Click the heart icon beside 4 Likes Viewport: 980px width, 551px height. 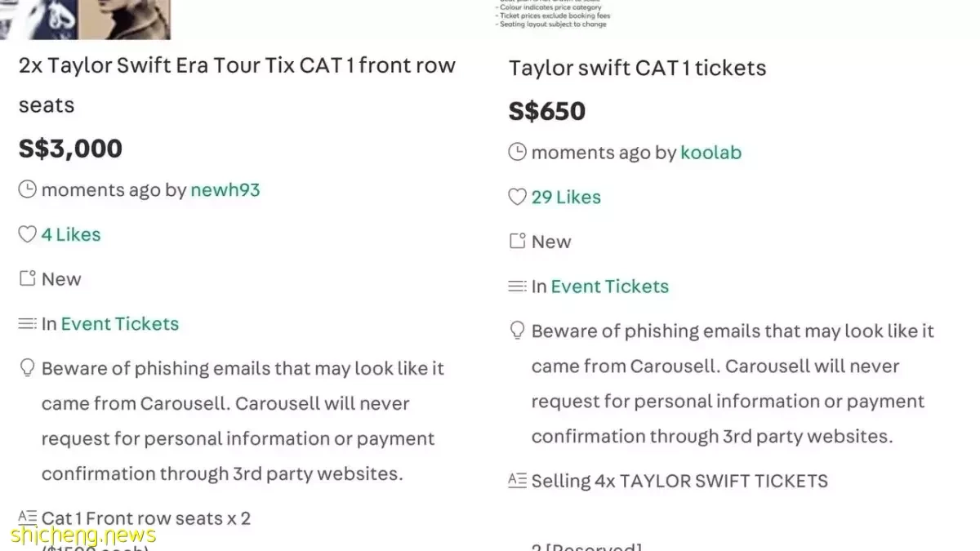pos(27,234)
